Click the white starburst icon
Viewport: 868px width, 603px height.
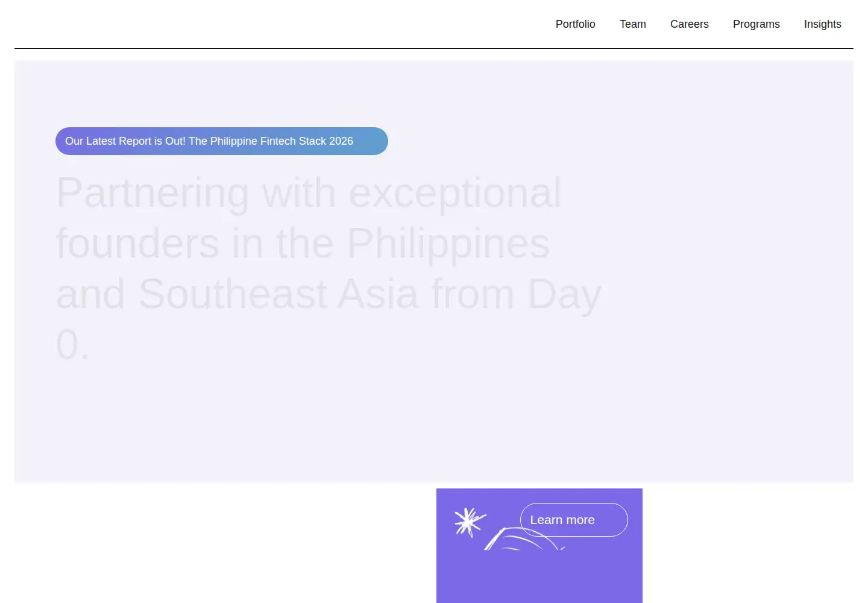pos(470,522)
